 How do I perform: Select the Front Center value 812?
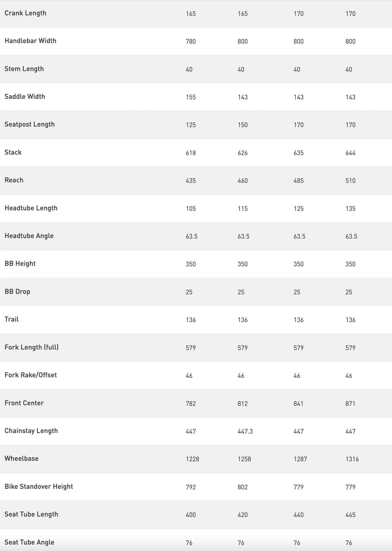(243, 404)
